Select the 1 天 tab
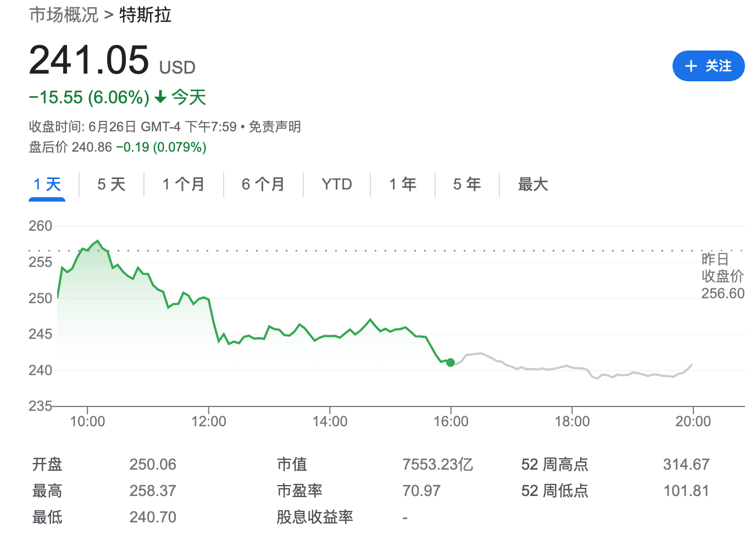The width and height of the screenshot is (756, 546). [47, 185]
